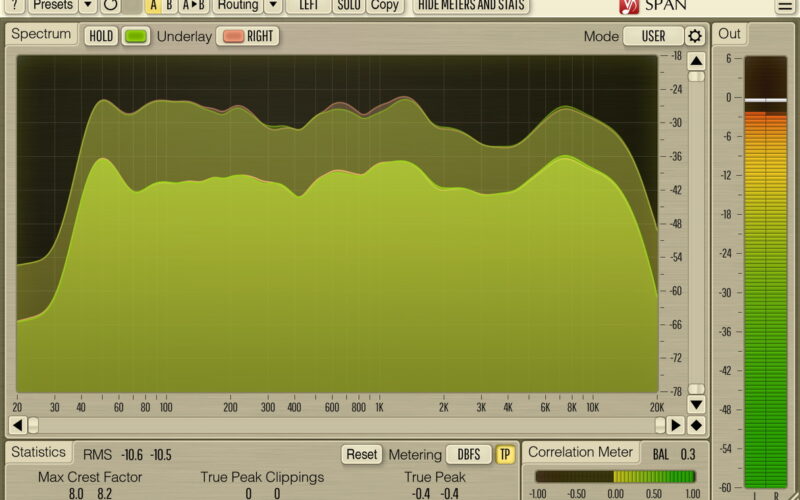
Task: Click the diamond zoom reset icon
Action: pyautogui.click(x=696, y=425)
